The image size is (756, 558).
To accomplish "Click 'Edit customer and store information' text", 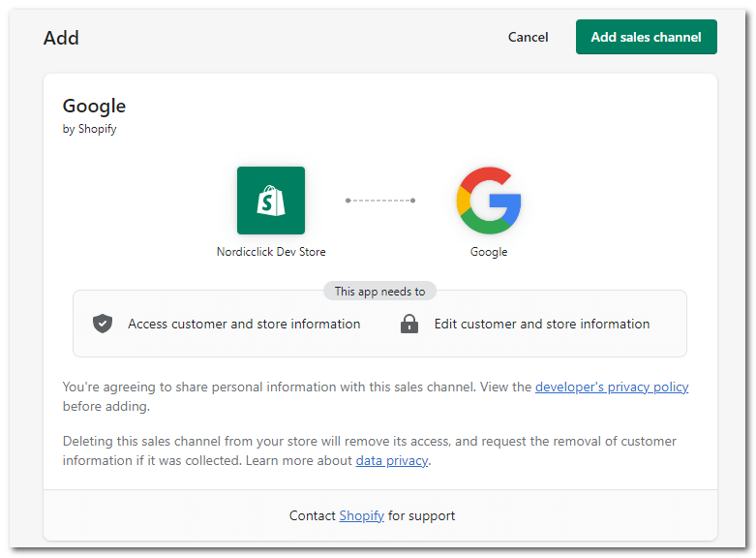I will (x=542, y=324).
